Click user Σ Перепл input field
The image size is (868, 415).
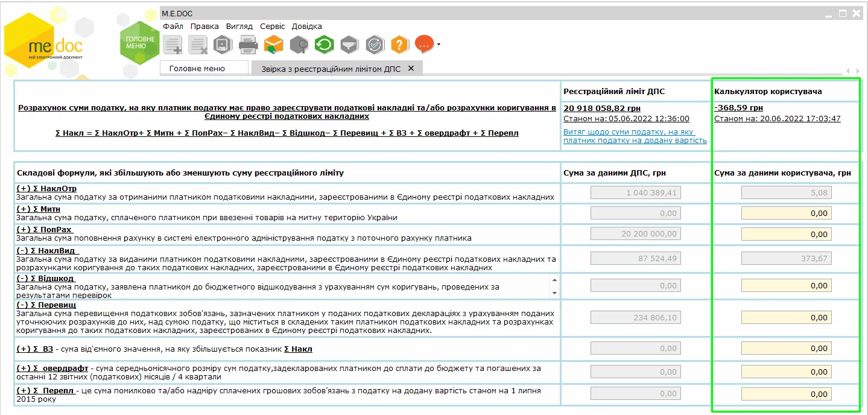click(x=786, y=394)
